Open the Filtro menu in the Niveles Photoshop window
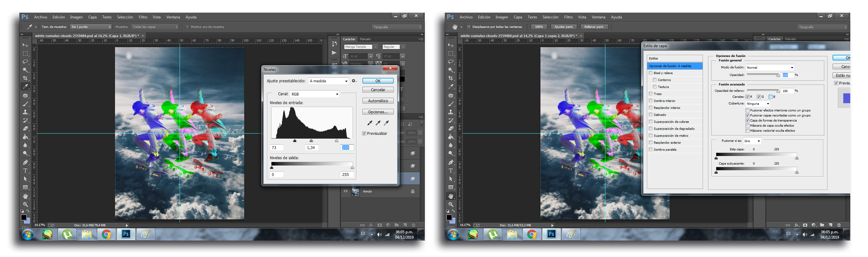The width and height of the screenshot is (868, 257). 143,17
